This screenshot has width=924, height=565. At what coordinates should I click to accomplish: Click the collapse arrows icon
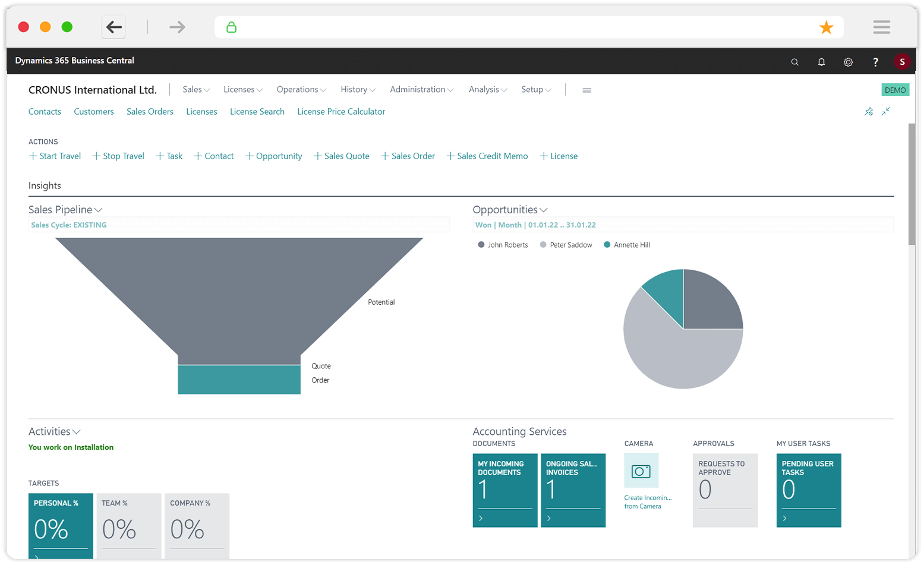[885, 111]
